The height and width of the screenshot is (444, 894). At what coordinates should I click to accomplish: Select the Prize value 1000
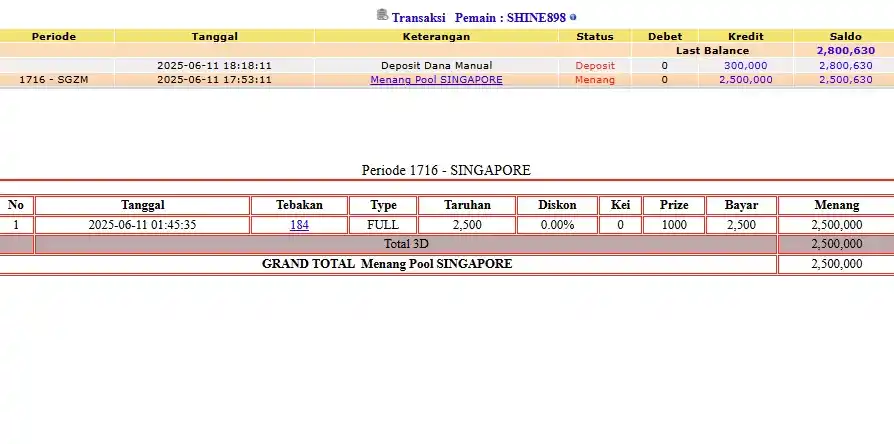pyautogui.click(x=674, y=225)
